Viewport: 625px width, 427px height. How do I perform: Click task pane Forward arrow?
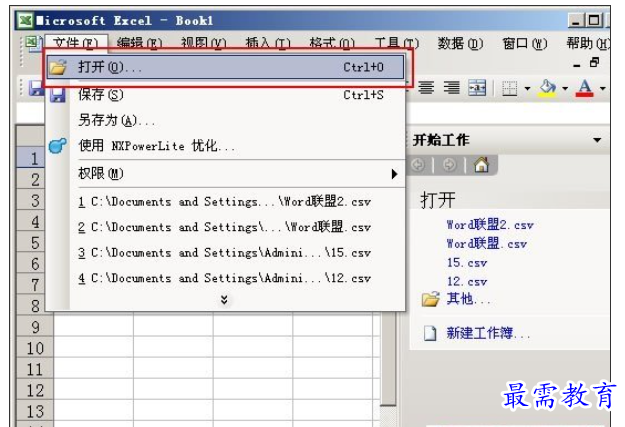point(449,164)
